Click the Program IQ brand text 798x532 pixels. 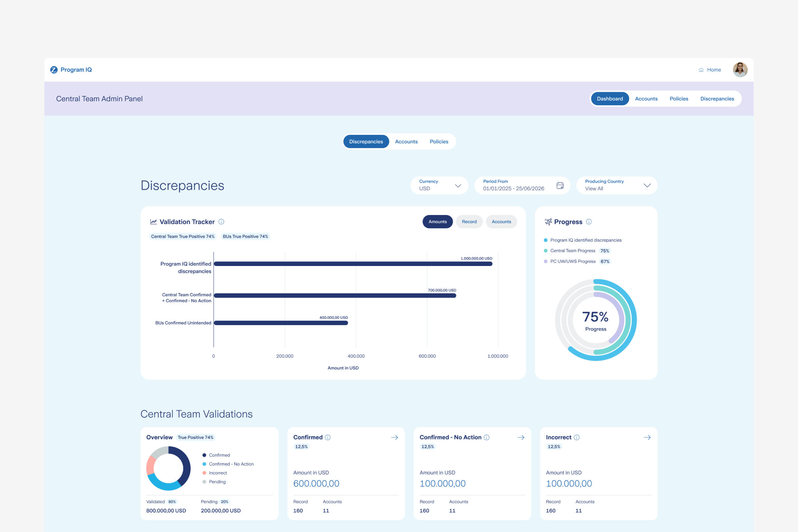click(x=76, y=70)
